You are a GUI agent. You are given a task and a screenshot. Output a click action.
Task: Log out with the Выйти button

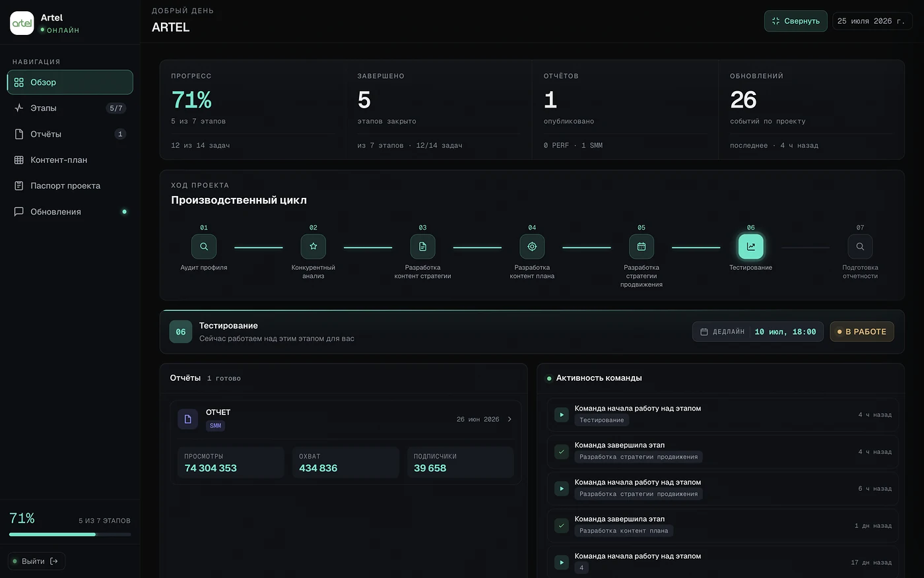[36, 562]
